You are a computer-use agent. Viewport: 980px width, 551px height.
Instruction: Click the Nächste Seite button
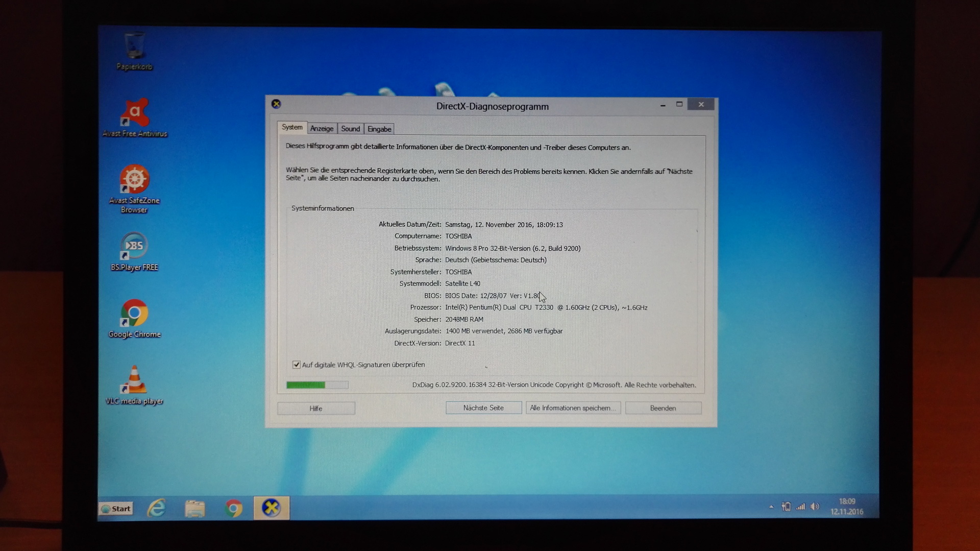[483, 408]
